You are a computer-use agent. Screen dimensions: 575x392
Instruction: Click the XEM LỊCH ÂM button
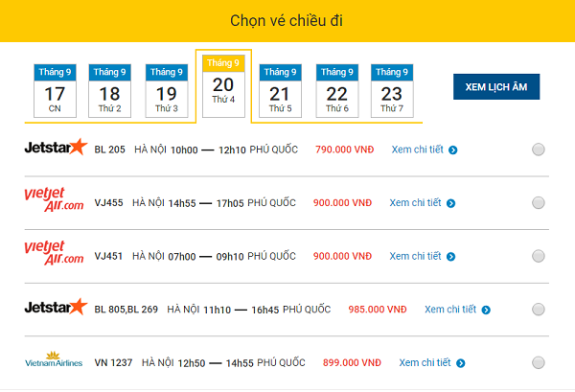pos(496,86)
